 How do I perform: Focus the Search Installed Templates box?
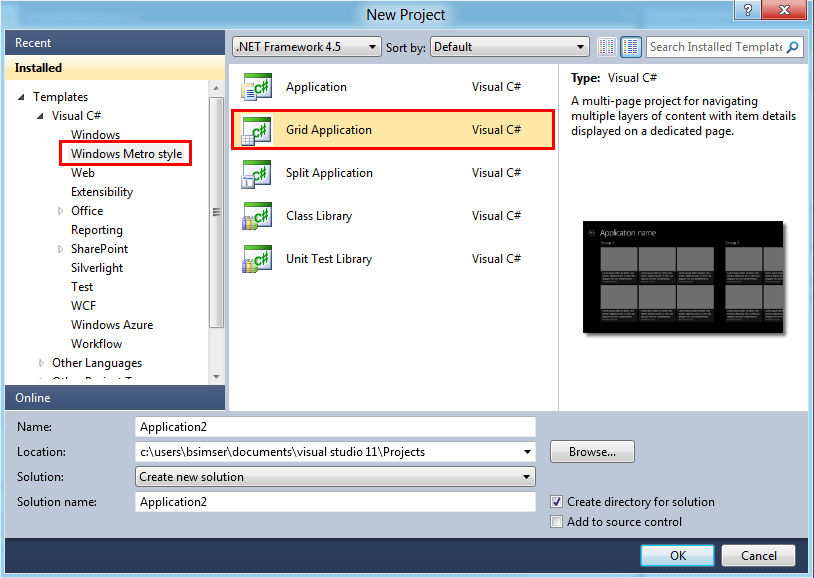716,47
